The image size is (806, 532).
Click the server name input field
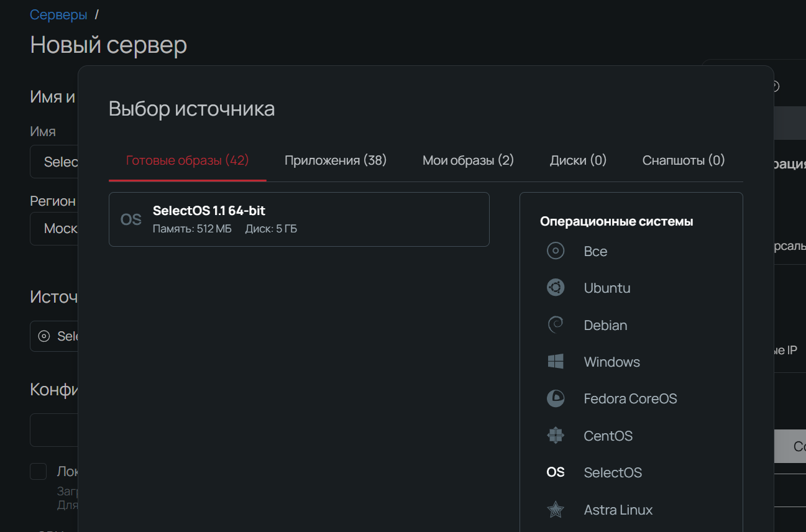54,162
